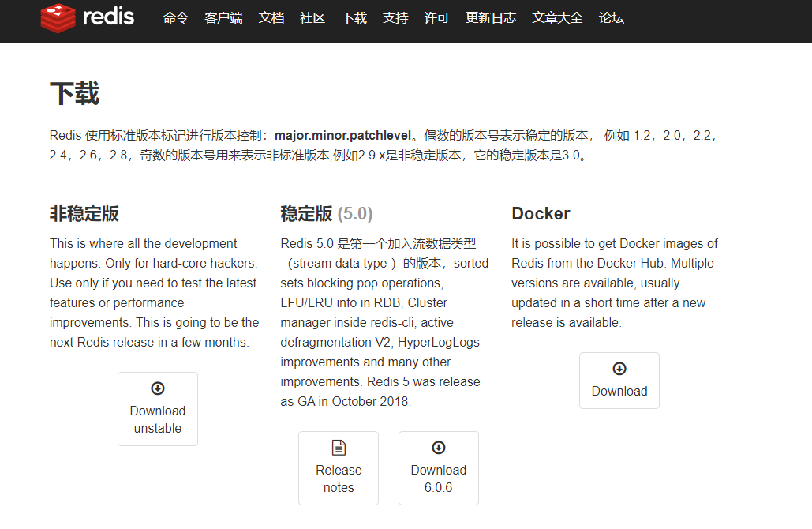Go to 文档 in the navigation bar
The height and width of the screenshot is (529, 812).
tap(271, 18)
